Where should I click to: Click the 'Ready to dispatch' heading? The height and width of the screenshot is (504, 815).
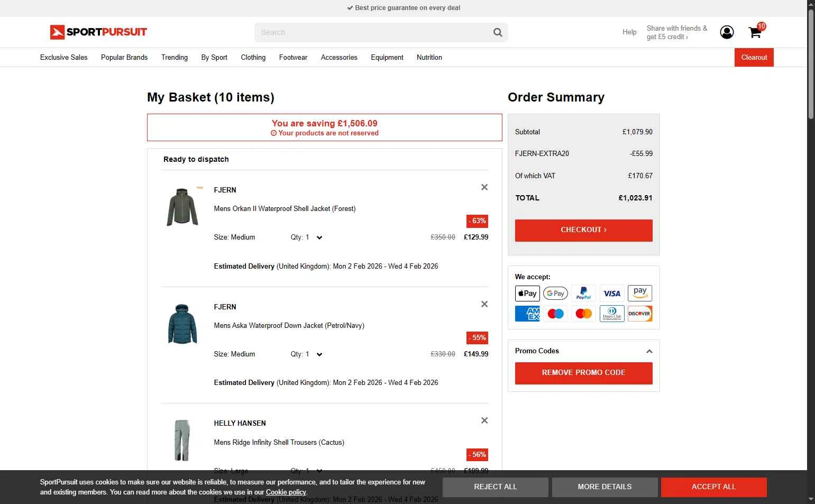point(196,160)
